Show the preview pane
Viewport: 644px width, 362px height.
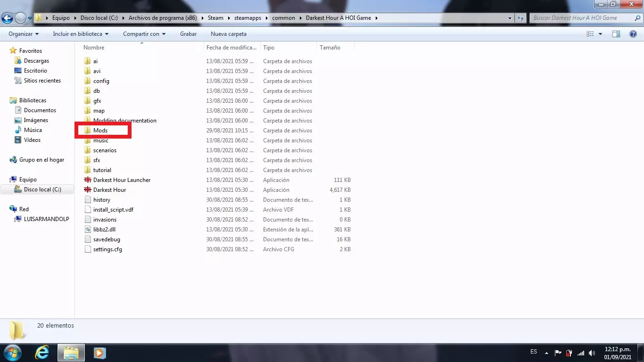(616, 34)
